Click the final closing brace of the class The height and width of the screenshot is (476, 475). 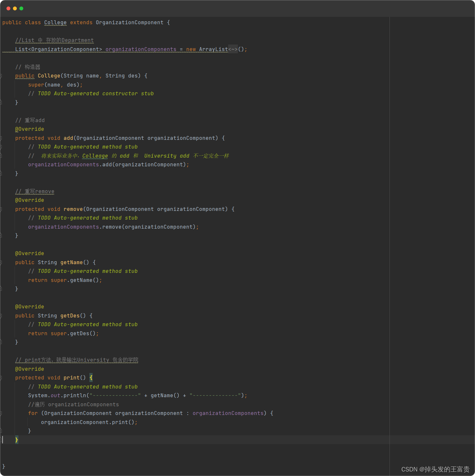pos(4,467)
